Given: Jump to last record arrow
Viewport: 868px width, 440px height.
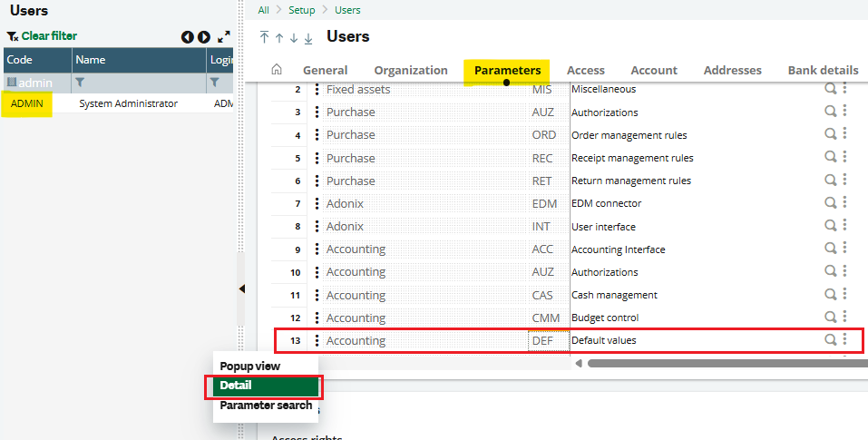Looking at the screenshot, I should 308,37.
